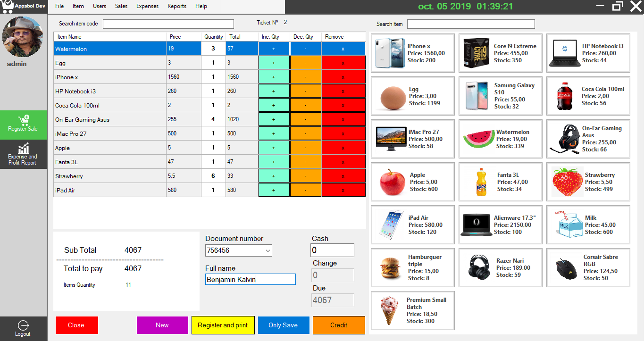The height and width of the screenshot is (341, 644).
Task: Open the Expenses menu
Action: [147, 6]
